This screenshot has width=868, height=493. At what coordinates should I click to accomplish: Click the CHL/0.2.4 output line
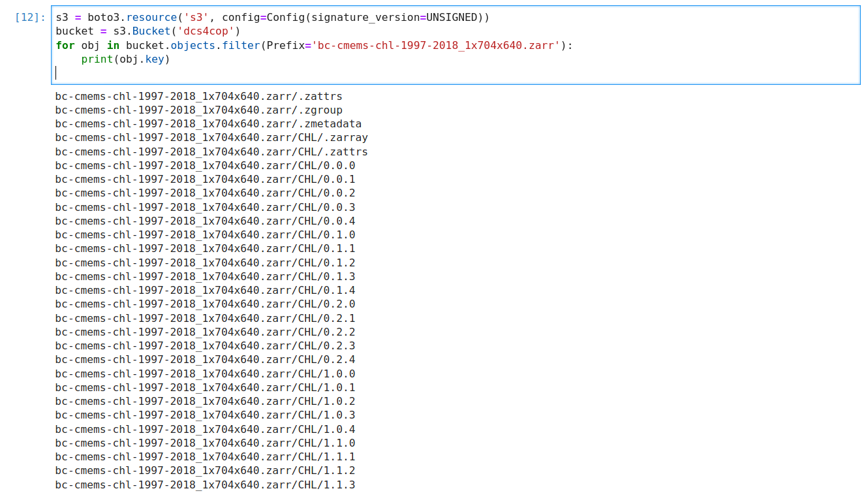click(206, 359)
